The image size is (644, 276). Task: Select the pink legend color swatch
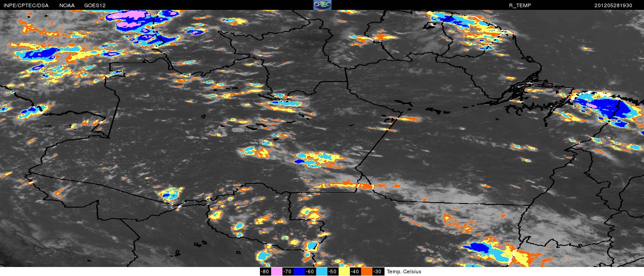pyautogui.click(x=277, y=271)
